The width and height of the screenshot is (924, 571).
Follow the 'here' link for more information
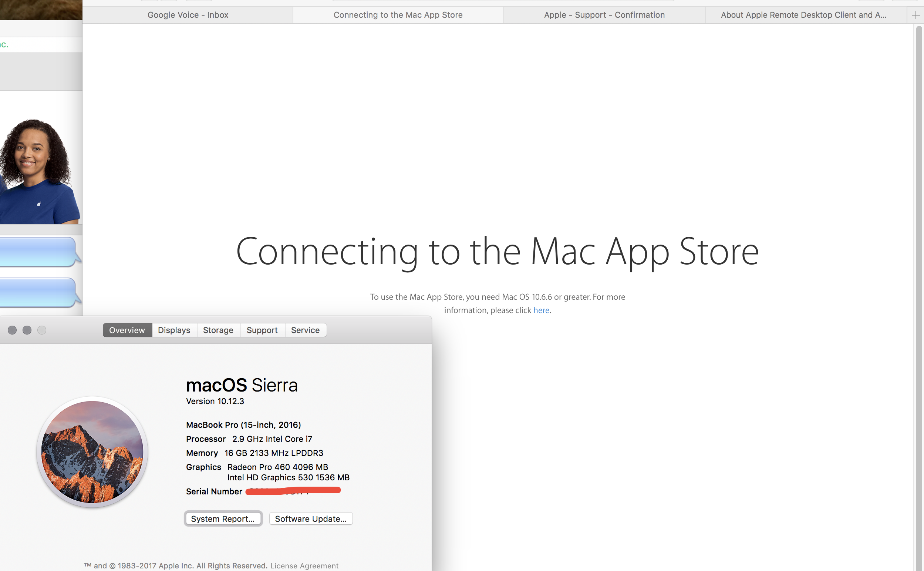coord(541,310)
